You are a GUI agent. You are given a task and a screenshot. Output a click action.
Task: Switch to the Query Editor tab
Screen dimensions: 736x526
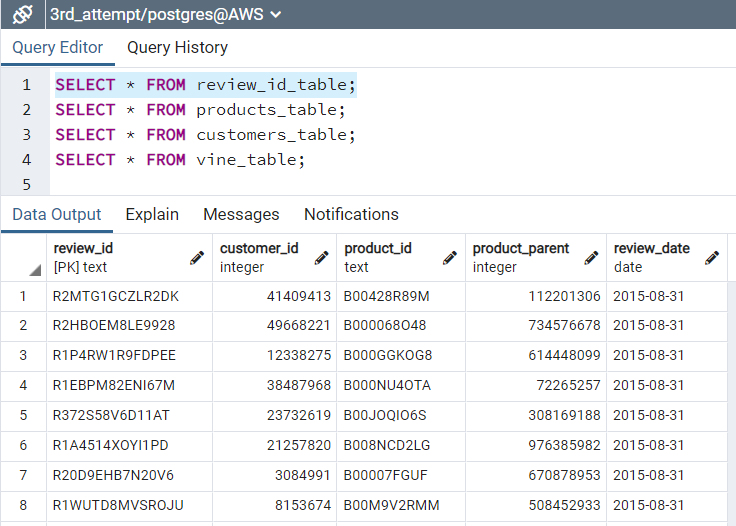pyautogui.click(x=57, y=47)
